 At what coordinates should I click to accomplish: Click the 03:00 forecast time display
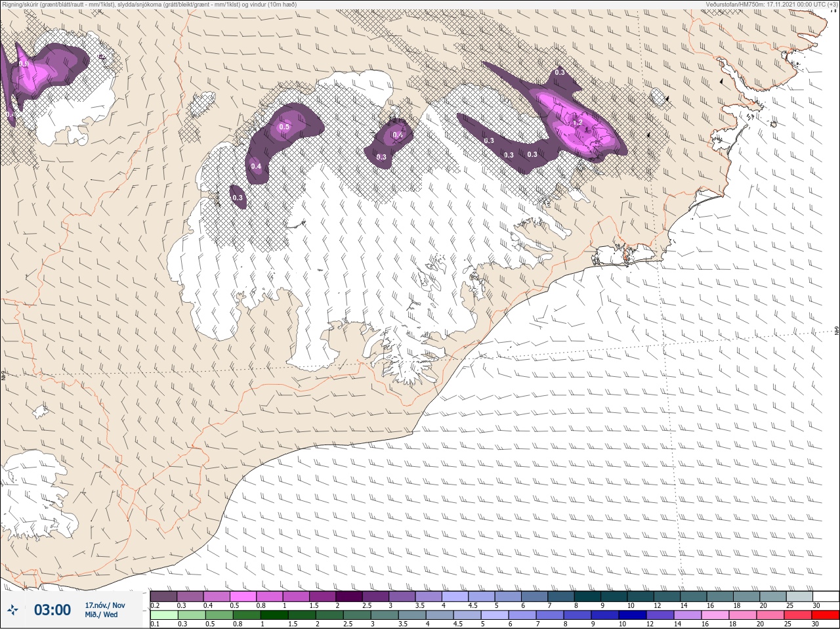tap(52, 611)
